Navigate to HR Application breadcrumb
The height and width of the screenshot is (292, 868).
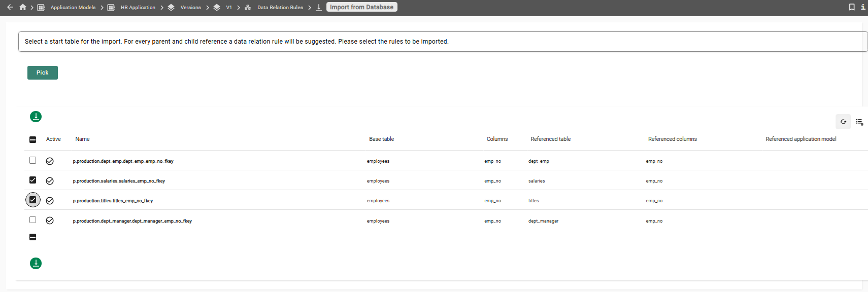pyautogui.click(x=138, y=8)
